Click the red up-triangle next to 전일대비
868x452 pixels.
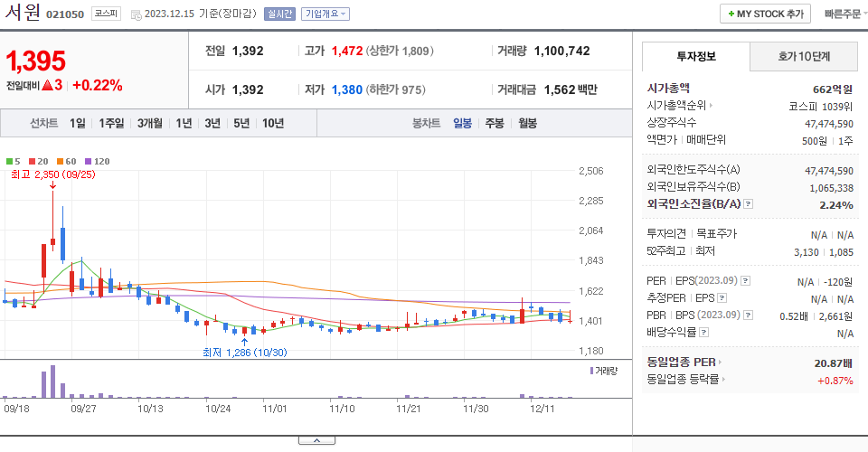[x=47, y=85]
